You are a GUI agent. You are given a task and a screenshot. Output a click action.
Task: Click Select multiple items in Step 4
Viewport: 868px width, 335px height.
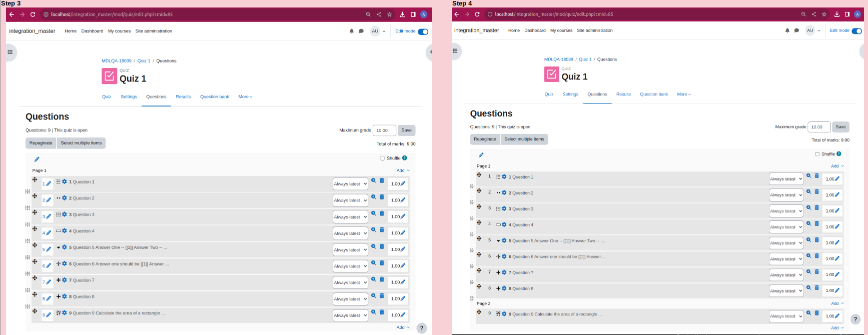coord(524,139)
